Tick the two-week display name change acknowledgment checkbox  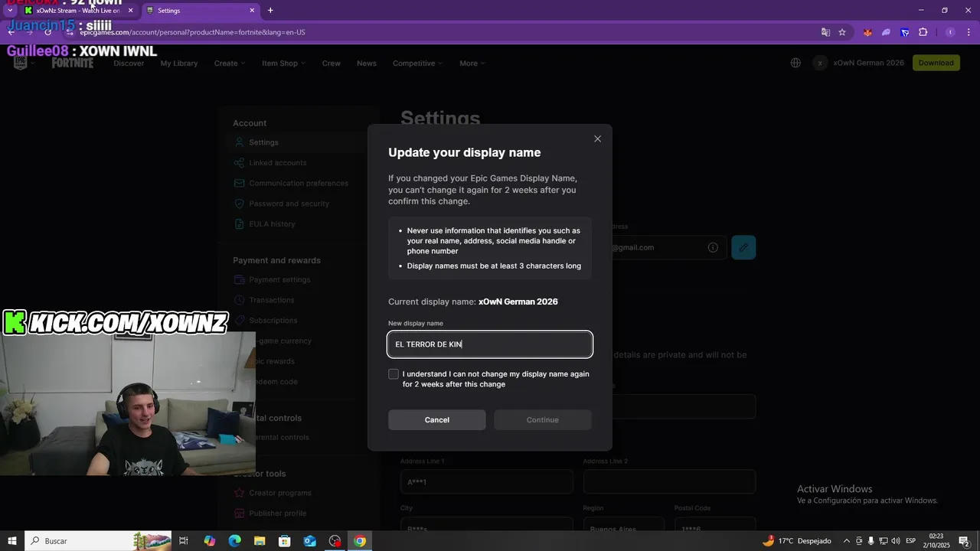pyautogui.click(x=394, y=374)
